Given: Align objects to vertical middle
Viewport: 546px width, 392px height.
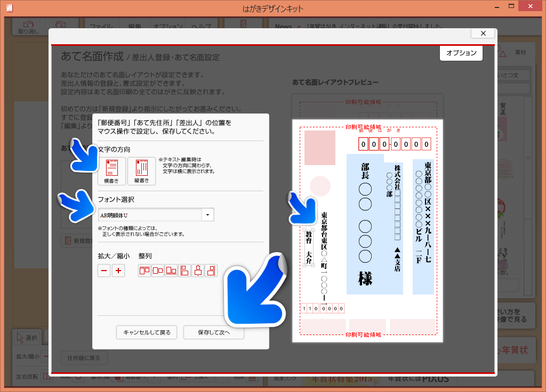Looking at the screenshot, I should point(158,271).
